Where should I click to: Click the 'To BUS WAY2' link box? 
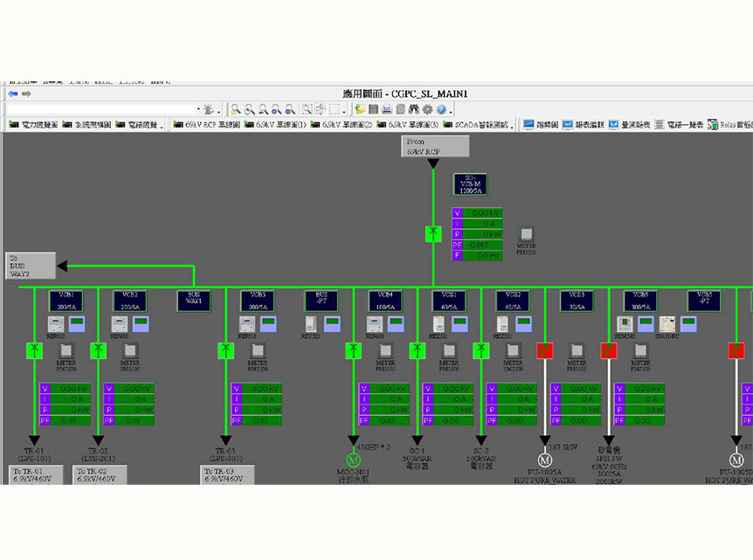point(30,266)
